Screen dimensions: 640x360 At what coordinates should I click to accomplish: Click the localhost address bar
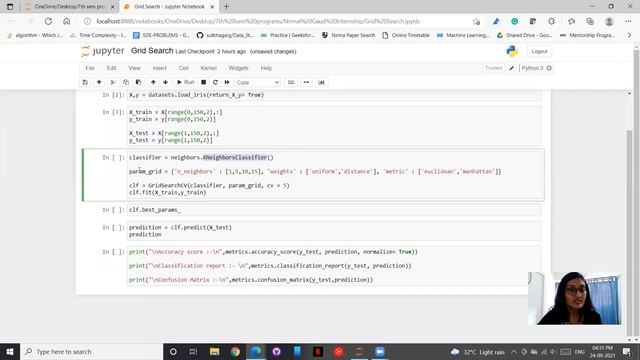(258, 21)
